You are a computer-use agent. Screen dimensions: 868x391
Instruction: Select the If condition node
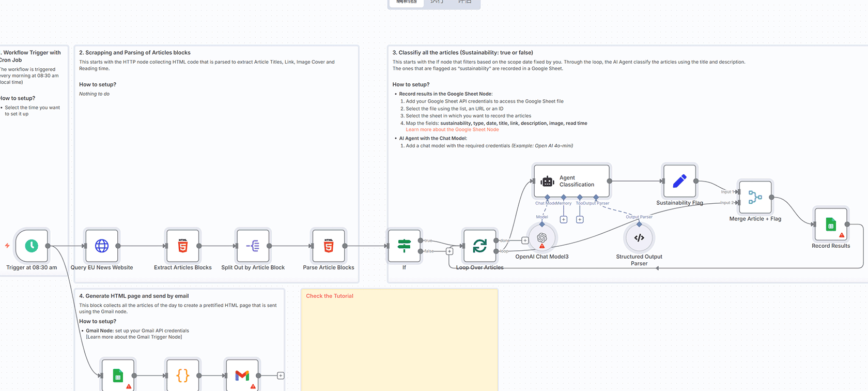pos(404,246)
